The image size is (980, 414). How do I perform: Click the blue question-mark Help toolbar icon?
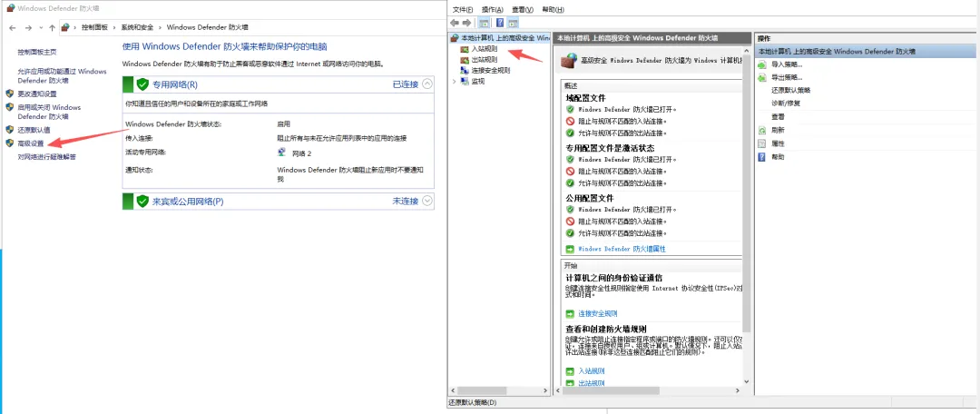click(500, 23)
